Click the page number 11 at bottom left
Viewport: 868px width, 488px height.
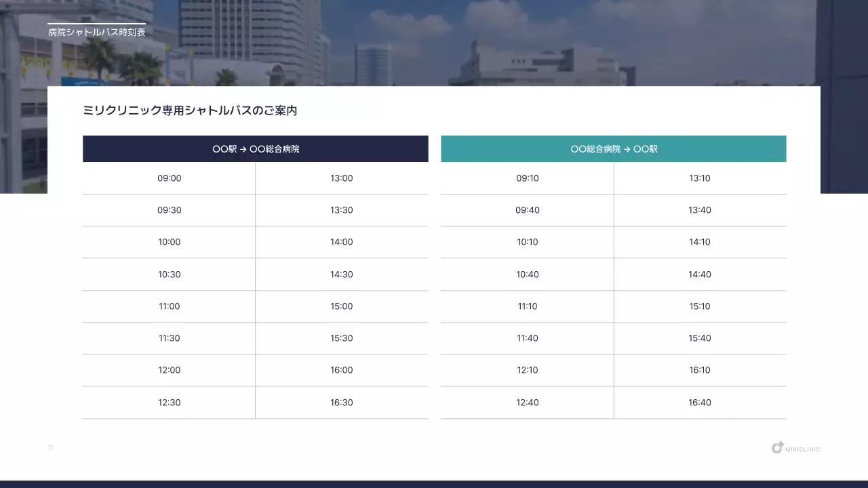coord(50,447)
